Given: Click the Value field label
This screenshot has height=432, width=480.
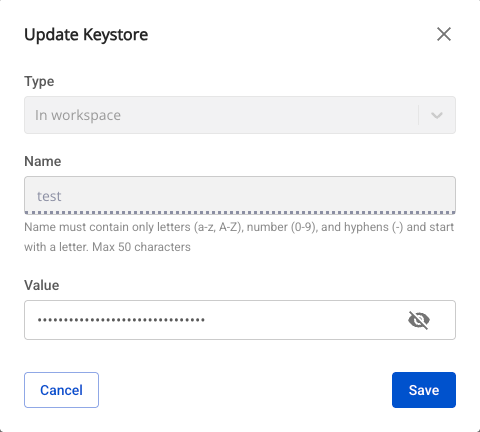Looking at the screenshot, I should pyautogui.click(x=42, y=285).
